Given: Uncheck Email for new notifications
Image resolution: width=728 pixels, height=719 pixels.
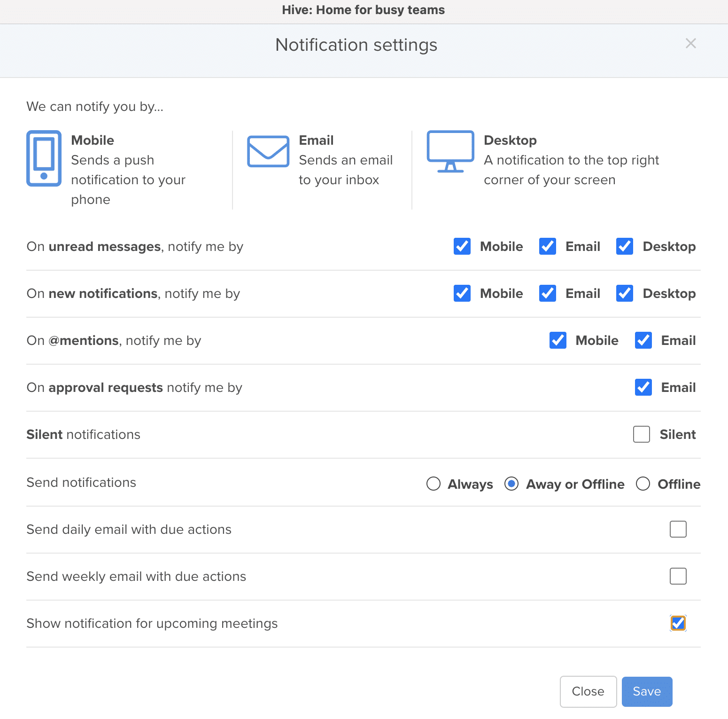Looking at the screenshot, I should click(x=547, y=293).
